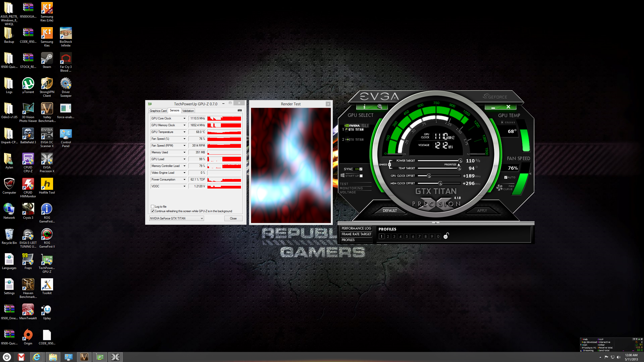Open BioShock Infinite desktop shortcut

pyautogui.click(x=66, y=37)
